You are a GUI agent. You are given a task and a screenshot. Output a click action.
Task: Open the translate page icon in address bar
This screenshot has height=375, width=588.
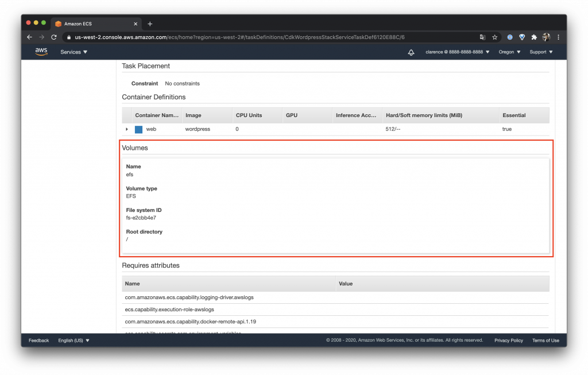482,37
